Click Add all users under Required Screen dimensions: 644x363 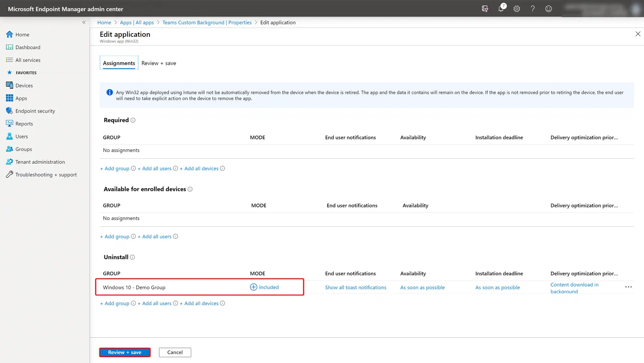pyautogui.click(x=155, y=168)
